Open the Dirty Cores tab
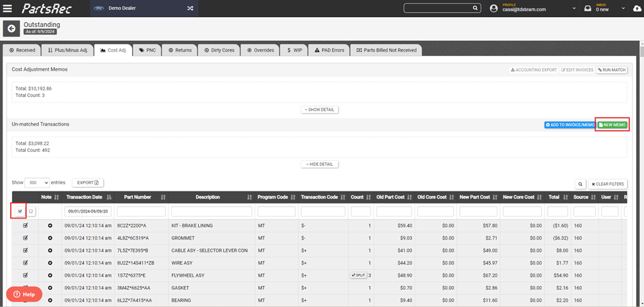Image resolution: width=644 pixels, height=307 pixels. [219, 50]
